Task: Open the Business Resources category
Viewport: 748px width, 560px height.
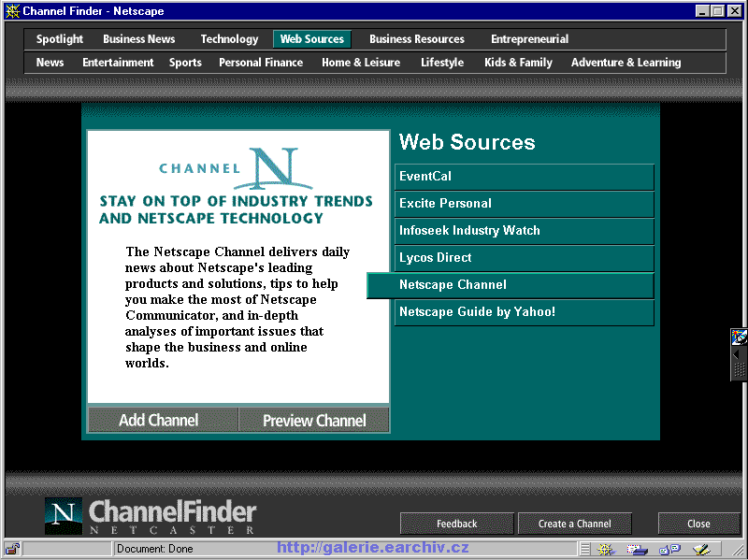Action: coord(416,39)
